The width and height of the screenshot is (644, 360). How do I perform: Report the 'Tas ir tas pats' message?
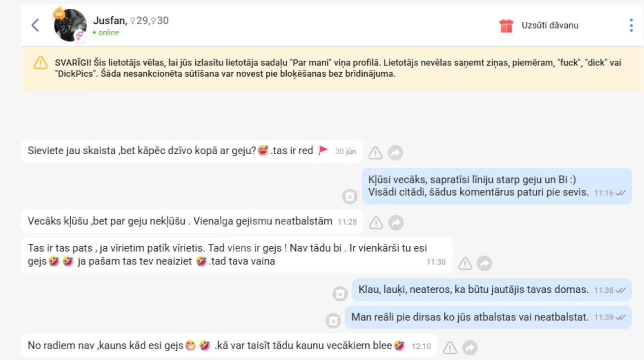point(465,264)
